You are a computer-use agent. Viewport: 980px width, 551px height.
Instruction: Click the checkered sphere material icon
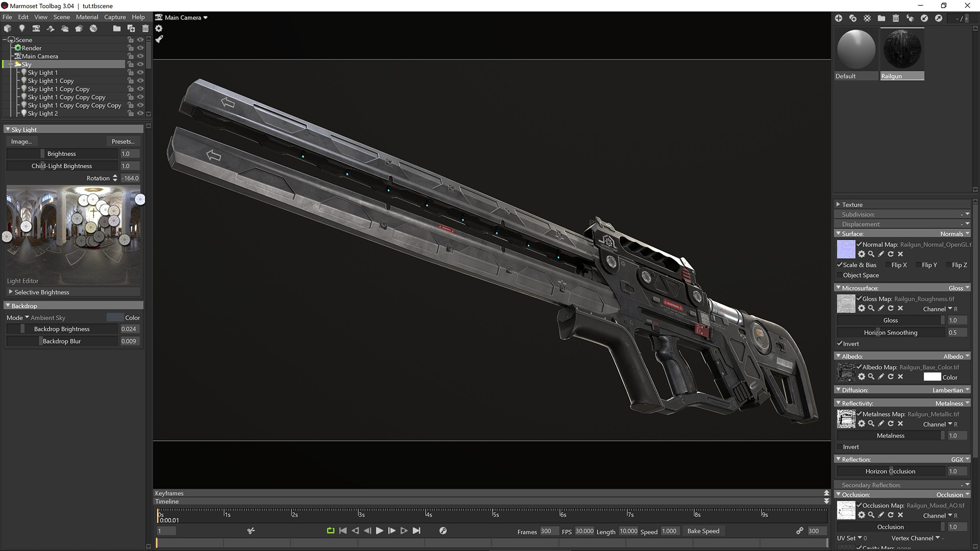pyautogui.click(x=867, y=18)
